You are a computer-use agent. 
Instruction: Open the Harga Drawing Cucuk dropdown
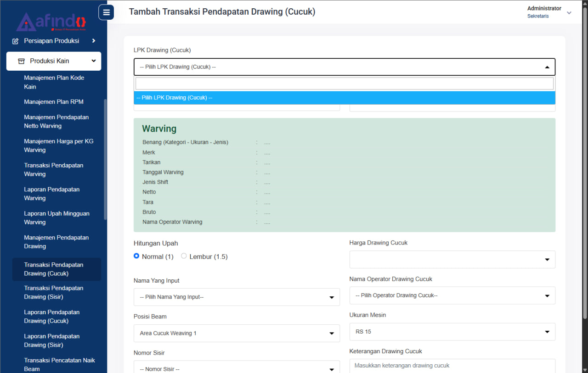pos(452,260)
